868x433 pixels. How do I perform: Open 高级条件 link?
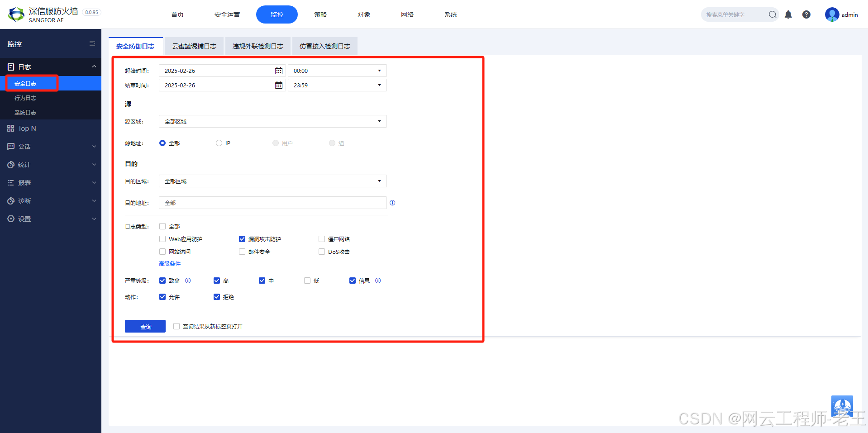tap(170, 264)
